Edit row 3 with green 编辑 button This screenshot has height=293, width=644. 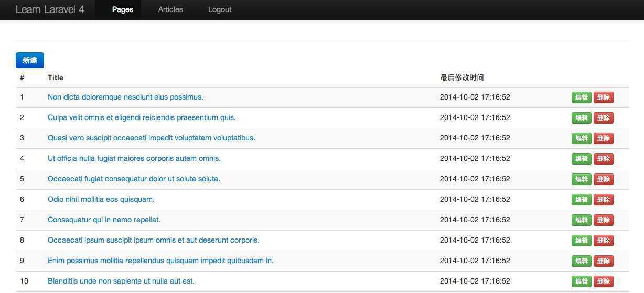pos(581,138)
